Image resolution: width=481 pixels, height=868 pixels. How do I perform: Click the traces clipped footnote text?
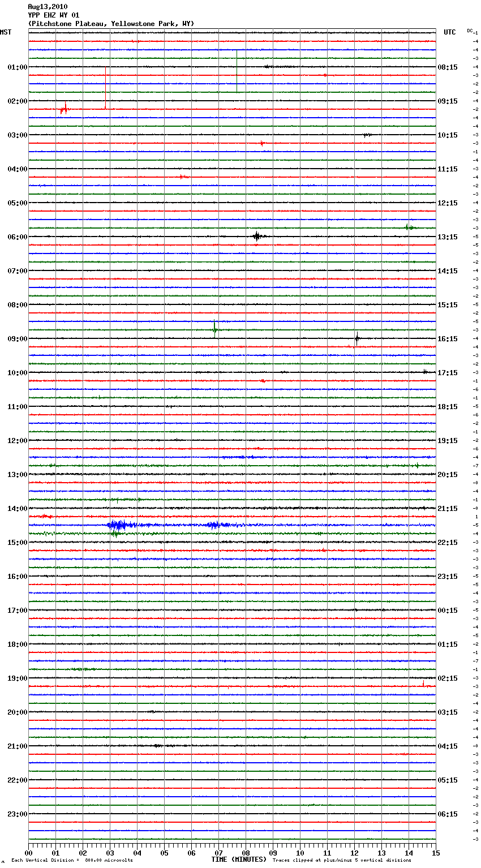point(342,860)
